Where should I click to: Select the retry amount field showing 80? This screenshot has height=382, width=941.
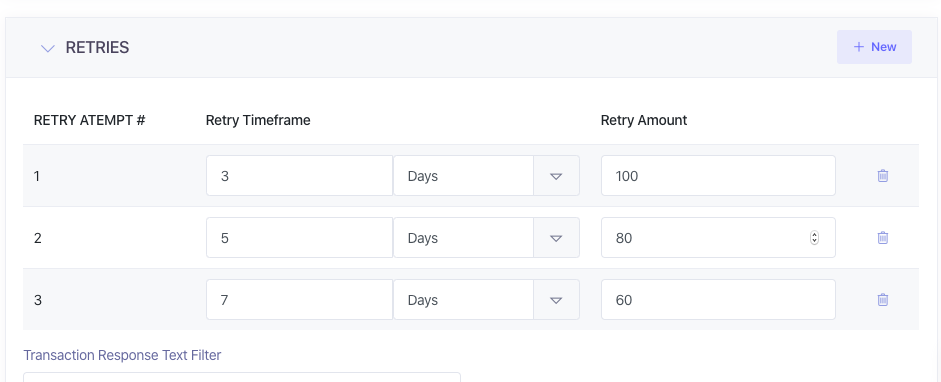(718, 237)
